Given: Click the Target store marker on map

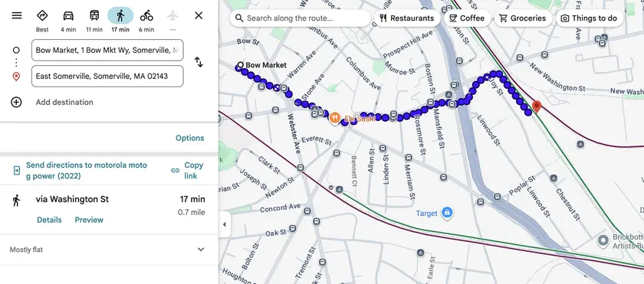Looking at the screenshot, I should 447,213.
